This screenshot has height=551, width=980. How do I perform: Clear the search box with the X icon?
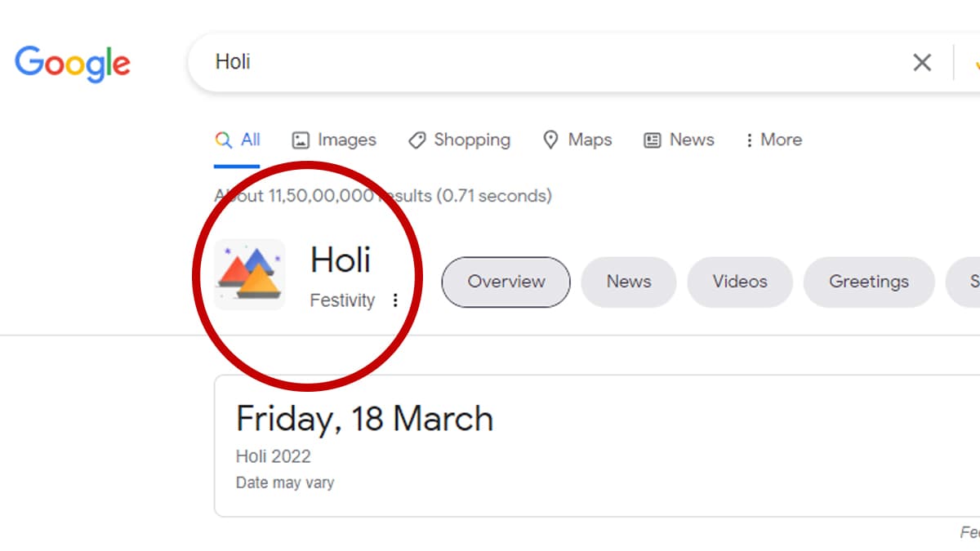(922, 62)
